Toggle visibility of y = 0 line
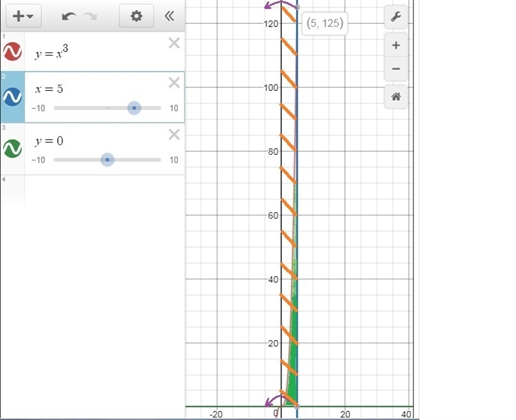The width and height of the screenshot is (516, 420). pos(12,148)
